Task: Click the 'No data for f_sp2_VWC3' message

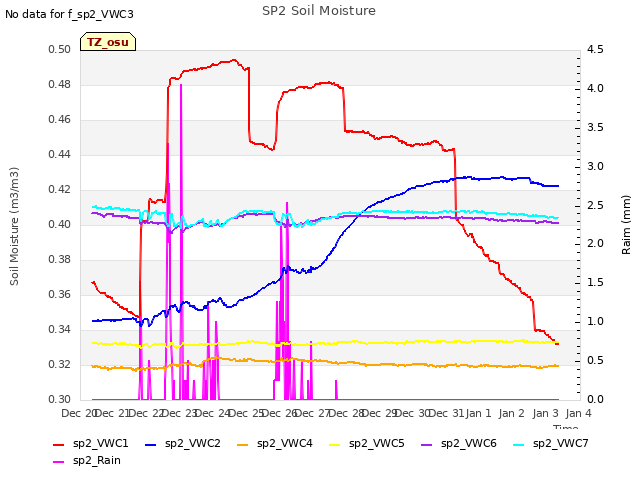Action: click(x=69, y=14)
